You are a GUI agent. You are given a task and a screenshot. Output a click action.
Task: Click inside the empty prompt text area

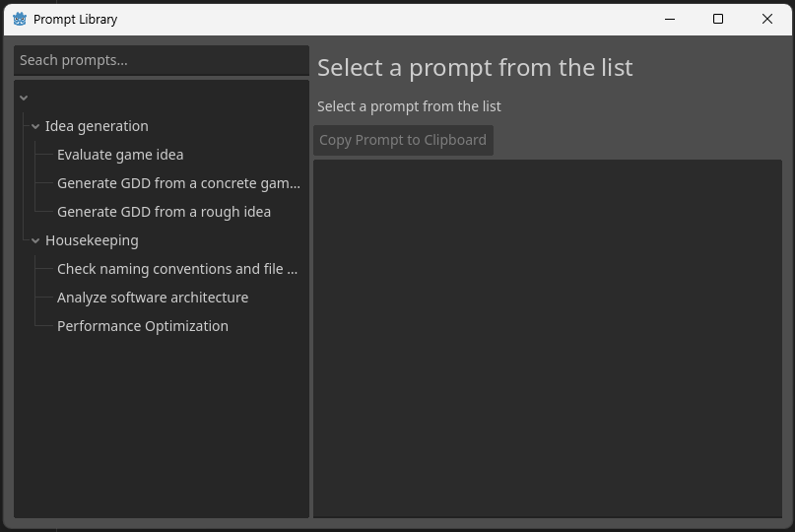coord(548,339)
